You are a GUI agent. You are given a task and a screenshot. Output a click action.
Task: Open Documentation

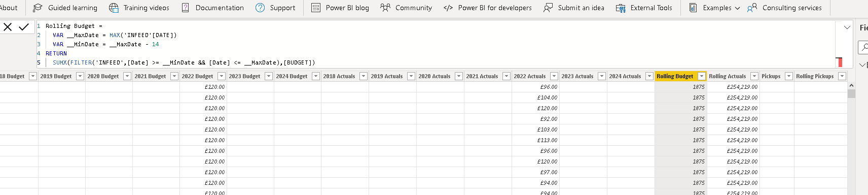pos(212,8)
